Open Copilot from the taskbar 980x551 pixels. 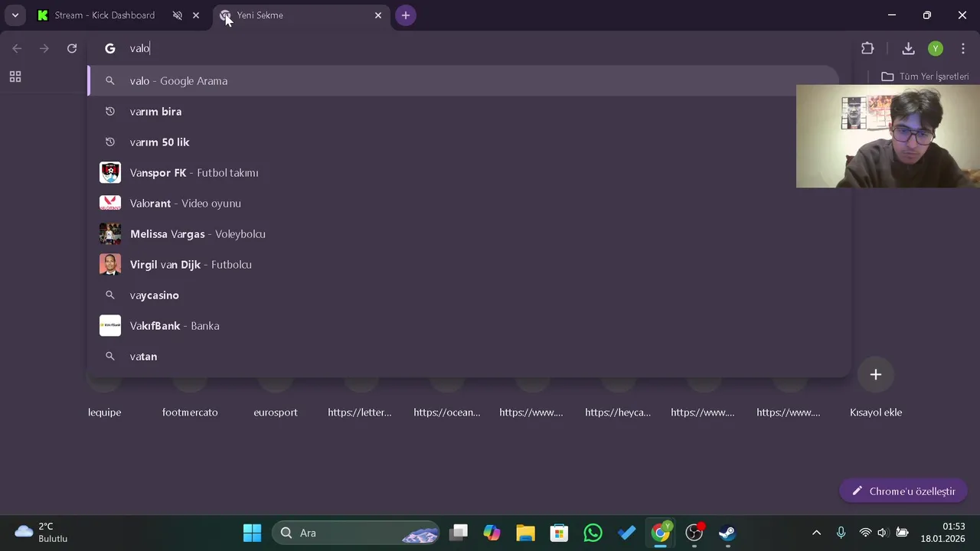[x=492, y=533]
